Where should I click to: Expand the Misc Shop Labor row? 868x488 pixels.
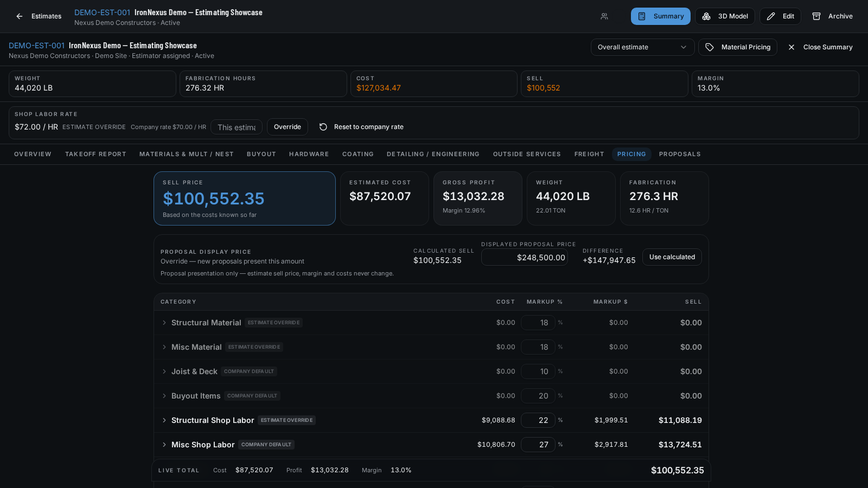[164, 445]
